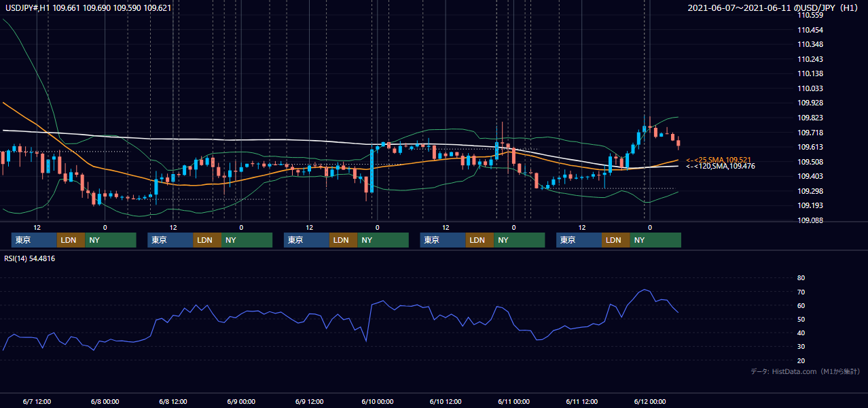The image size is (868, 408).
Task: Click the 109.298 price axis label
Action: pos(810,191)
